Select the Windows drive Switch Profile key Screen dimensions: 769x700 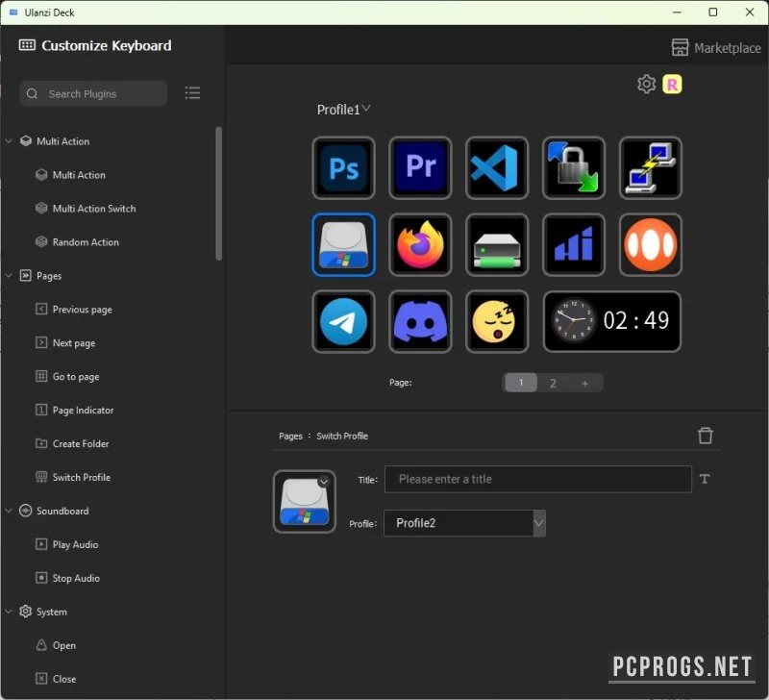point(343,245)
